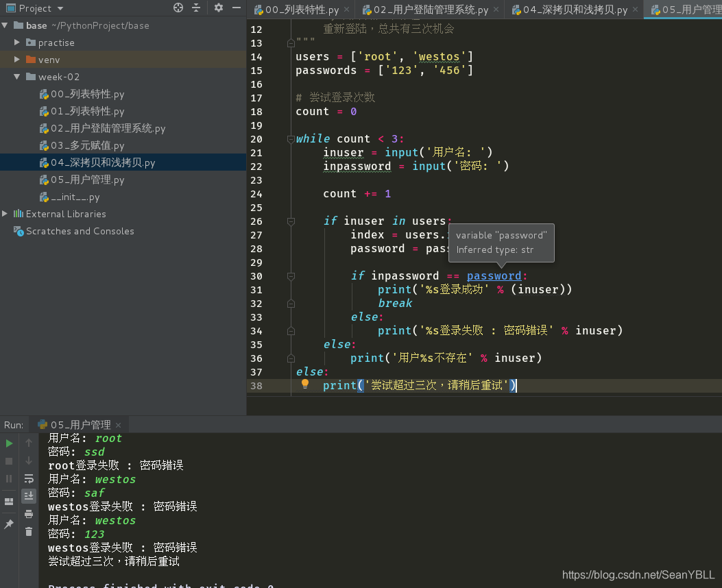
Task: Close the 05_用户管理 run tab
Action: point(119,425)
